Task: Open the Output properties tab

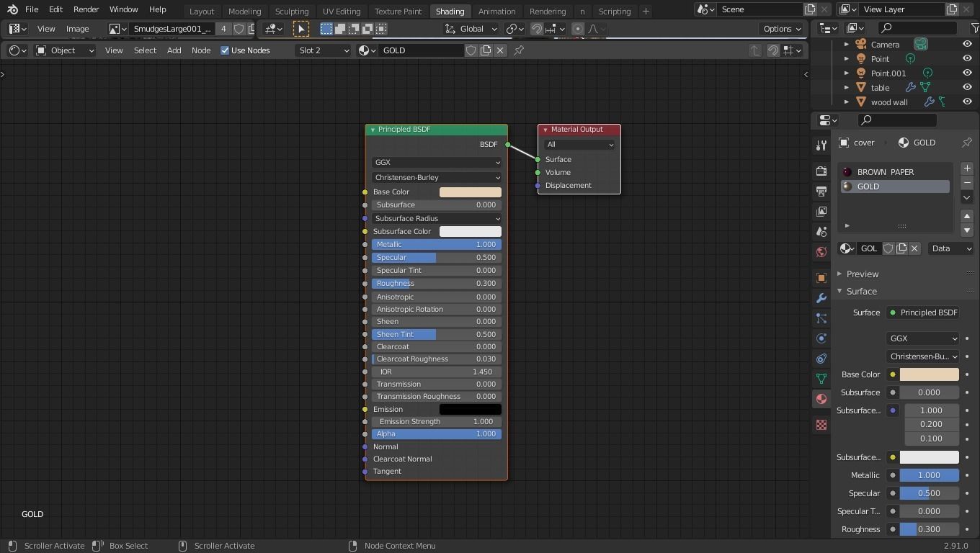Action: pos(821,192)
